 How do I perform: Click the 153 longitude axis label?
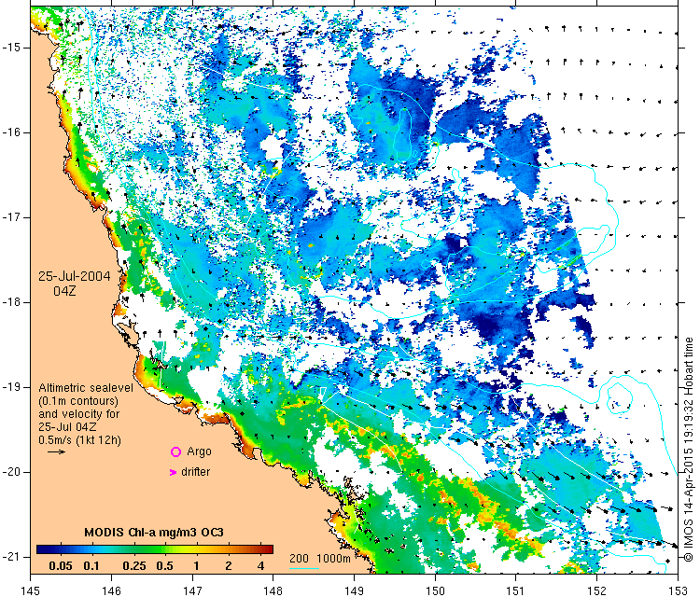point(679,590)
